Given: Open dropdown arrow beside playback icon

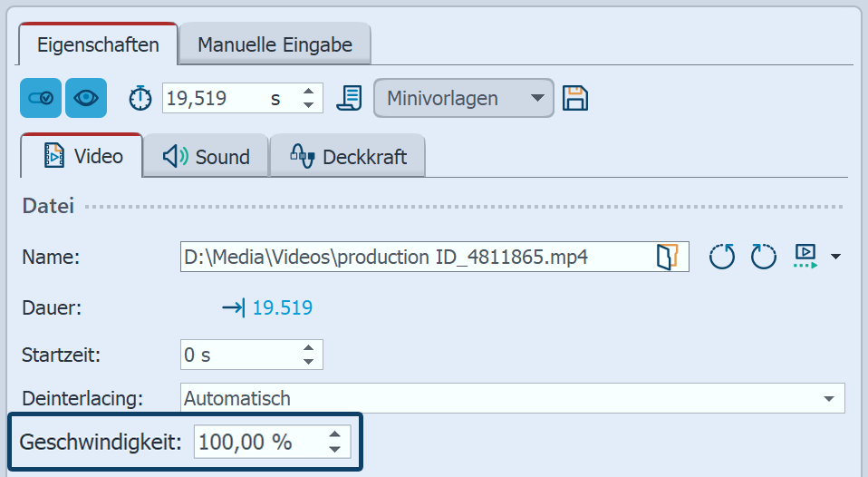Looking at the screenshot, I should 834,258.
